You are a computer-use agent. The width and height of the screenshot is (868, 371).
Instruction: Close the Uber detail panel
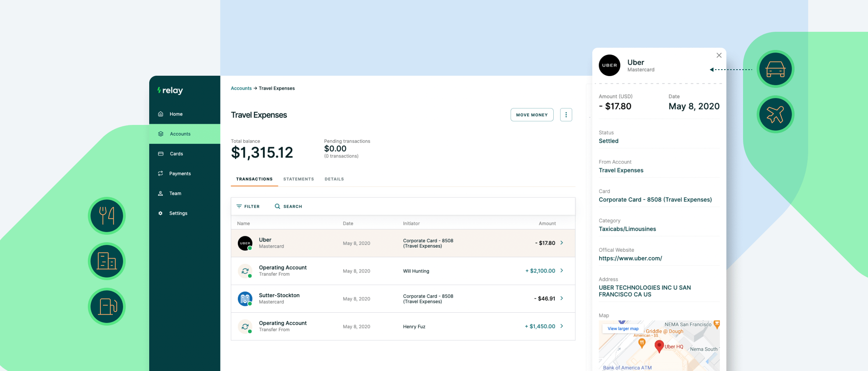pyautogui.click(x=719, y=55)
